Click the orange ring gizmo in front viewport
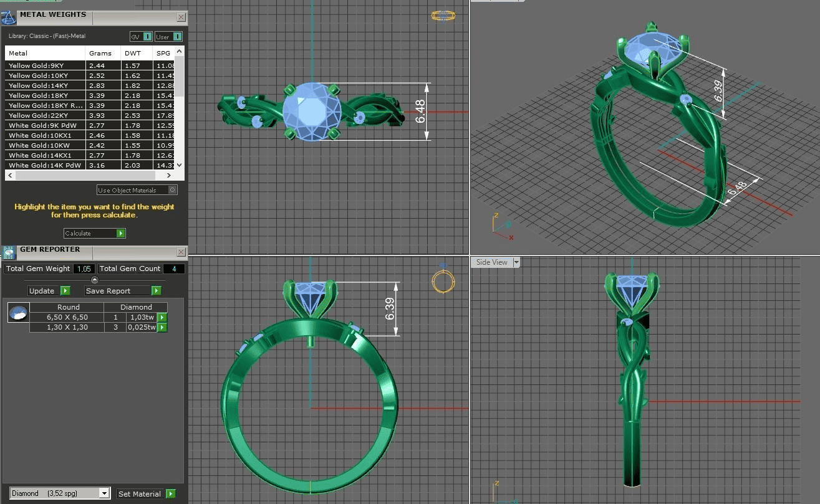 pos(442,281)
